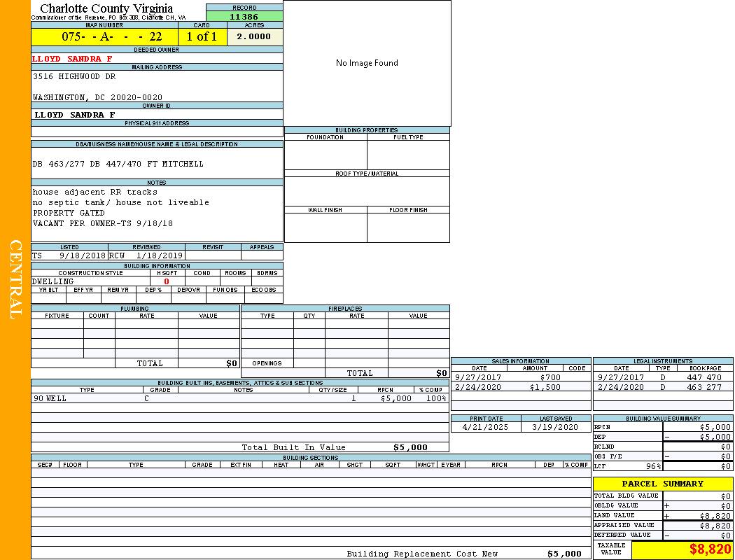Click the green record number 11386 field
Screen dimensions: 735x560
click(x=244, y=16)
